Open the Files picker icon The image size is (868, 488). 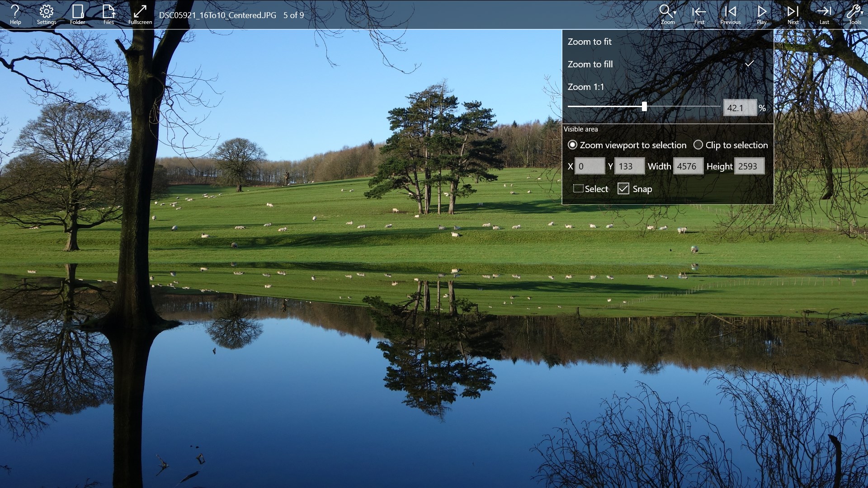[x=108, y=14]
